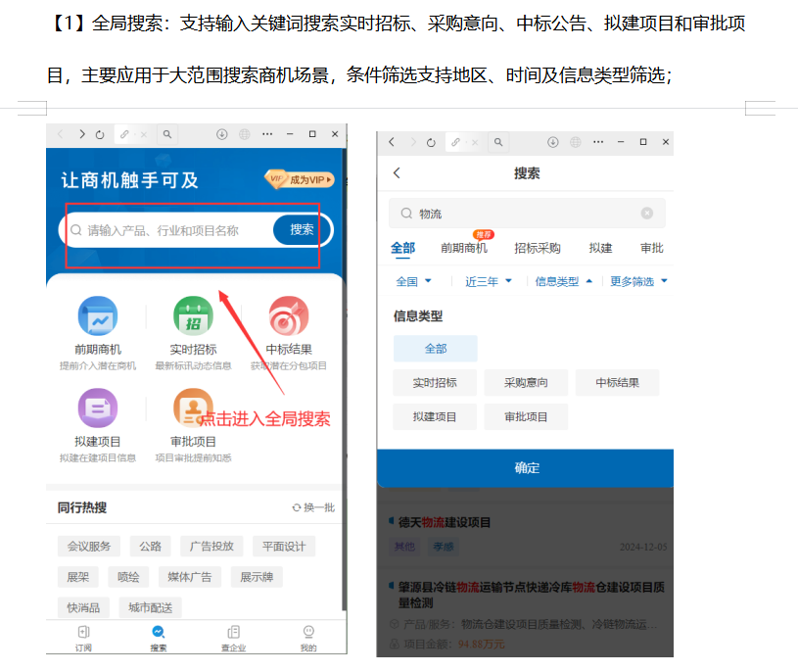
Task: Open the purple 拟建项目 icon
Action: pyautogui.click(x=97, y=408)
